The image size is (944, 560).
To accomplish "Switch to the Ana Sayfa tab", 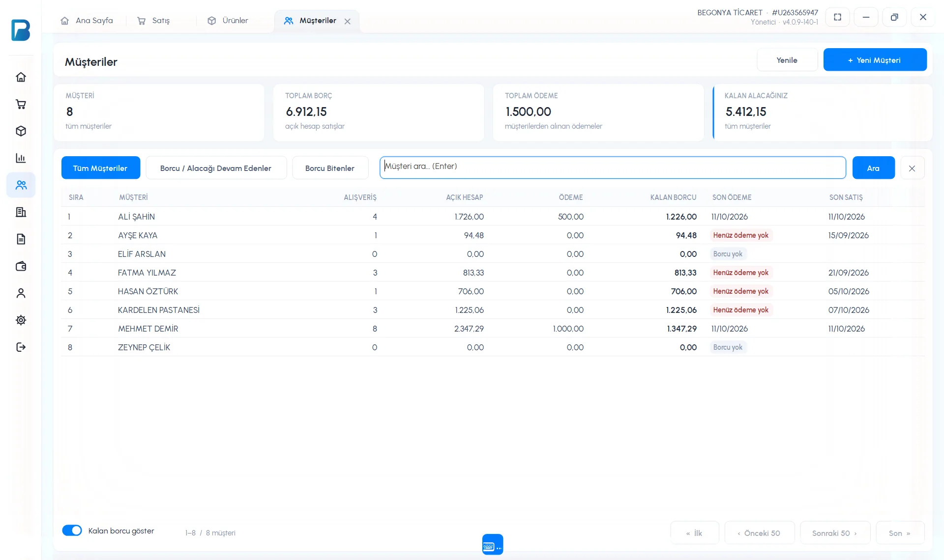I will (x=87, y=21).
